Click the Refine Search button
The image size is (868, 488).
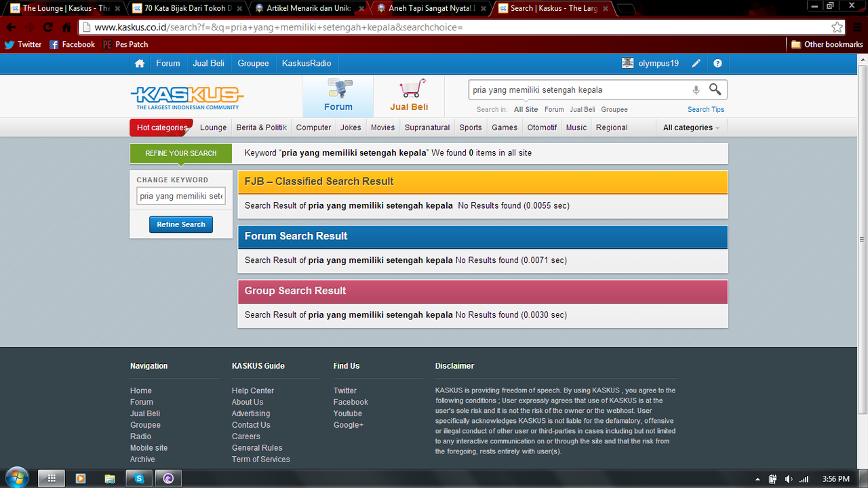[181, 224]
